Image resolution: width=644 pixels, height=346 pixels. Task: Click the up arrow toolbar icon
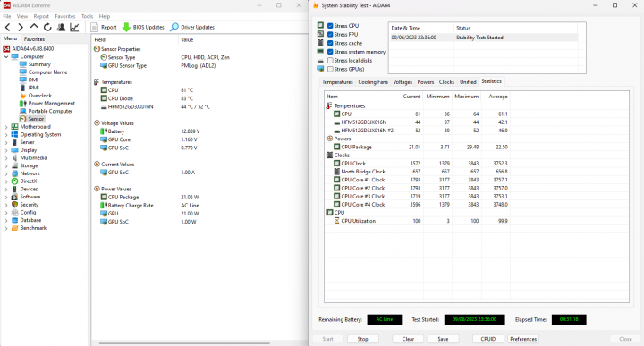coord(34,27)
